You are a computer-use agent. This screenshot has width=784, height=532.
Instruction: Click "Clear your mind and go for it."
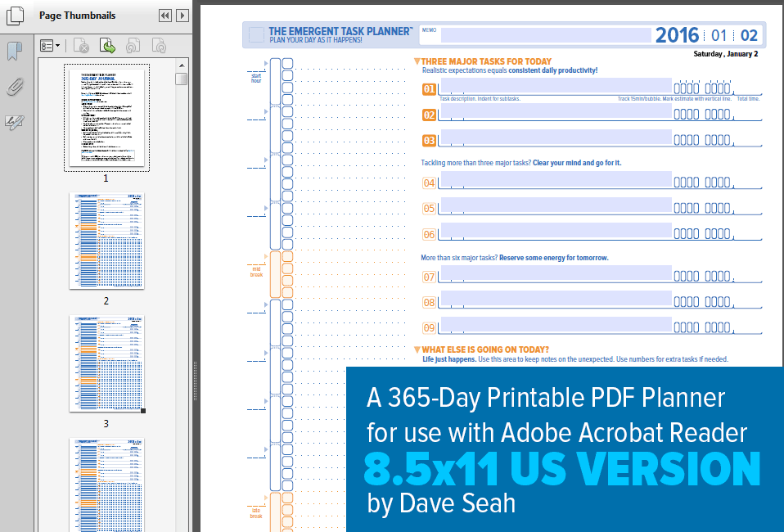(x=577, y=163)
